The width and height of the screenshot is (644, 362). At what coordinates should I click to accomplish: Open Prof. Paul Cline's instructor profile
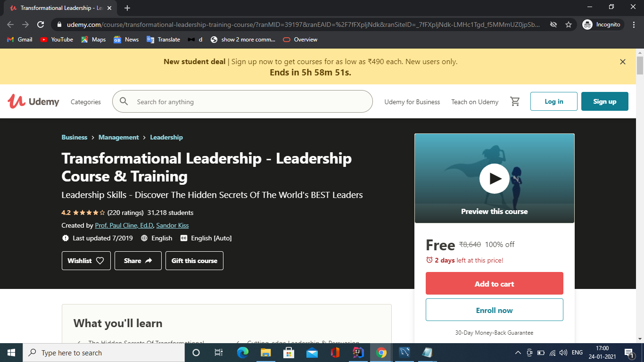(x=124, y=225)
